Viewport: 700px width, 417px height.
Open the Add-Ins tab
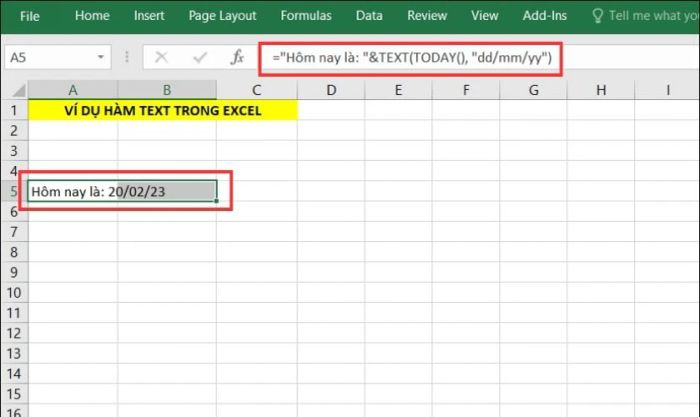(x=545, y=16)
